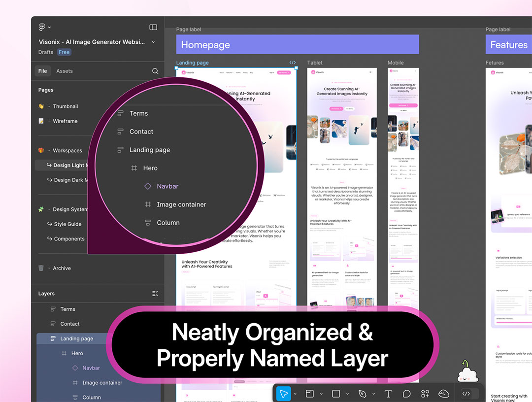This screenshot has height=402, width=532.
Task: Click the search icon in the File panel
Action: pyautogui.click(x=155, y=71)
